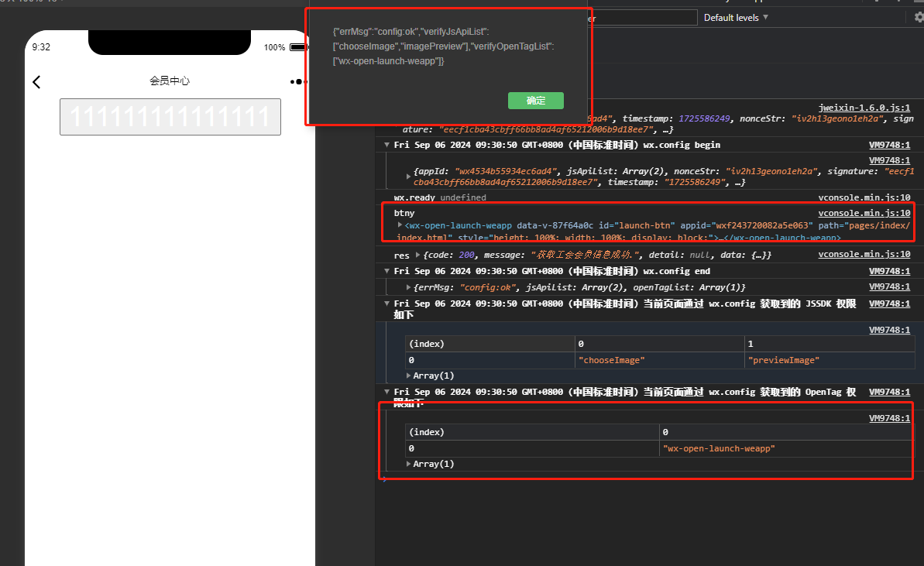The image size is (924, 566).
Task: Open VM9748:1 link on errMsg config:ok row
Action: pyautogui.click(x=889, y=286)
